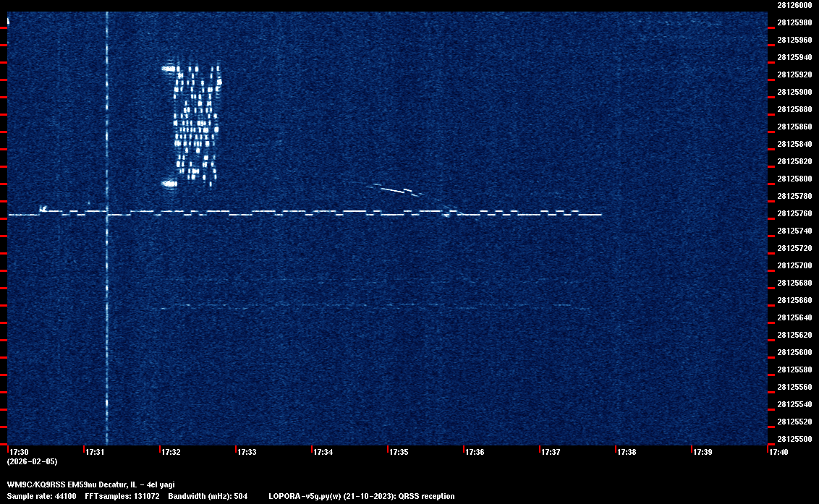Viewport: 819px width, 504px height.
Task: Click the 17:30 time axis label
Action: click(18, 452)
